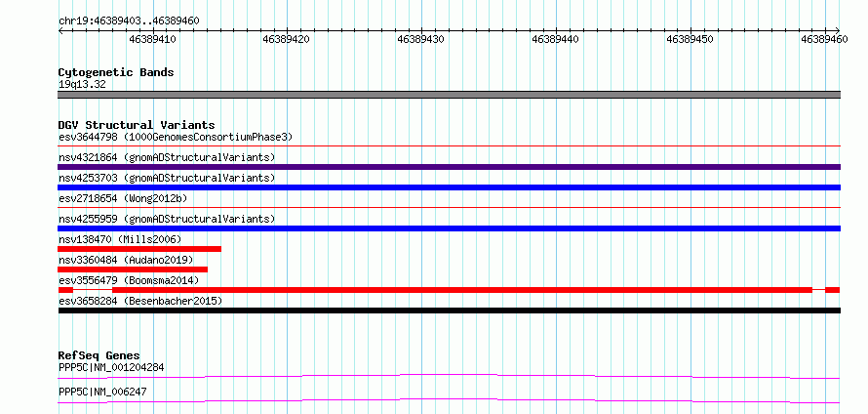The image size is (868, 414).
Task: Click thin red line of esv2718654
Action: [449, 207]
